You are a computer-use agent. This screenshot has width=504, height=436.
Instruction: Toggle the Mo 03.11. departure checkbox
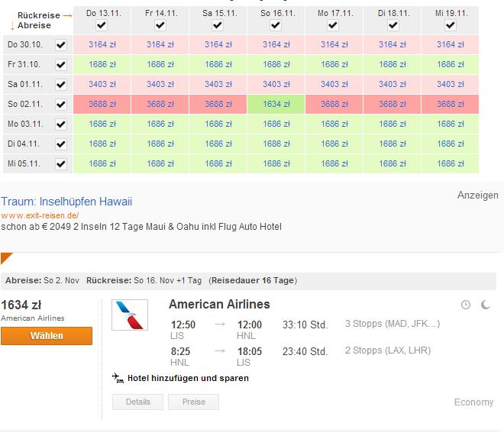coord(61,124)
